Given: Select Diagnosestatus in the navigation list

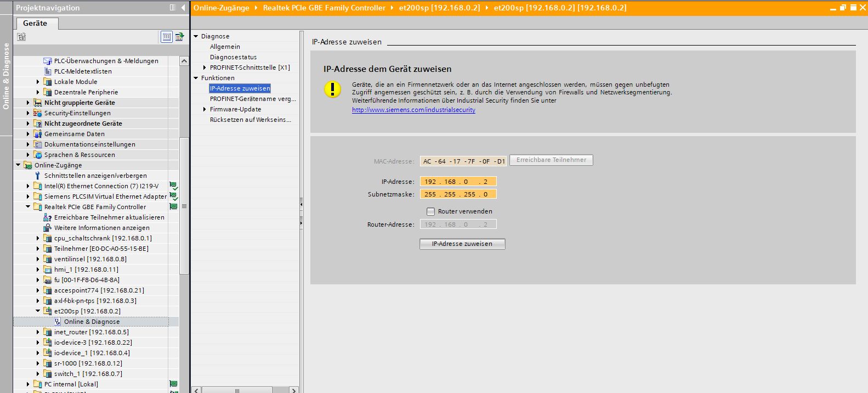Looking at the screenshot, I should 233,57.
